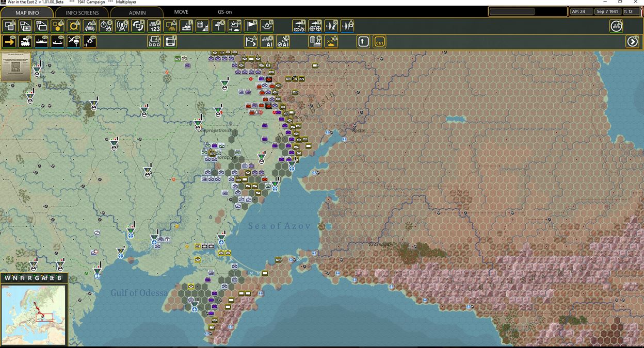
Task: Switch to the INFO SCREENS tab
Action: 82,12
